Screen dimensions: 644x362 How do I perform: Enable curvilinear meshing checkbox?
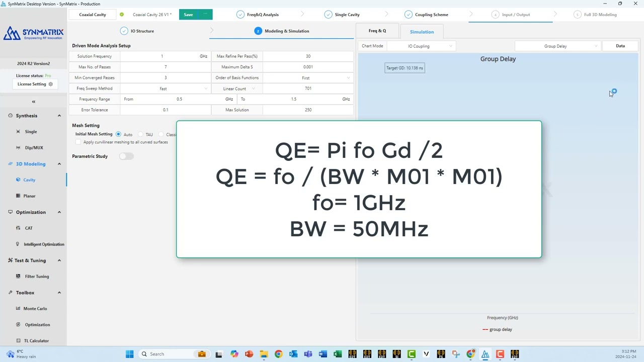point(78,142)
